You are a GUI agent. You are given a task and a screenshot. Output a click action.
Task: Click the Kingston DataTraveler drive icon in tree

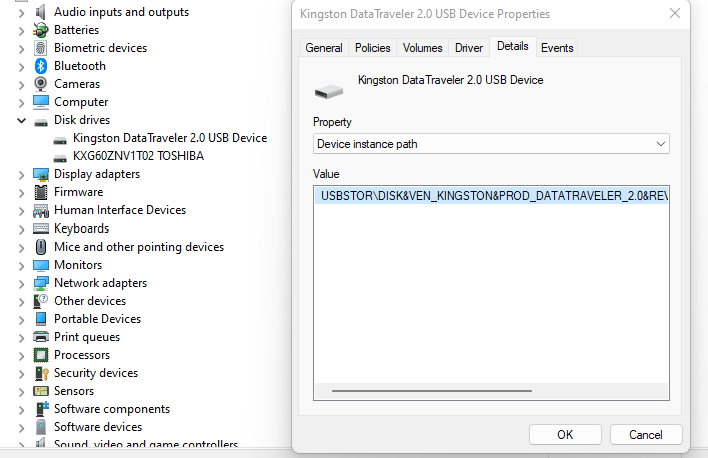pos(60,140)
